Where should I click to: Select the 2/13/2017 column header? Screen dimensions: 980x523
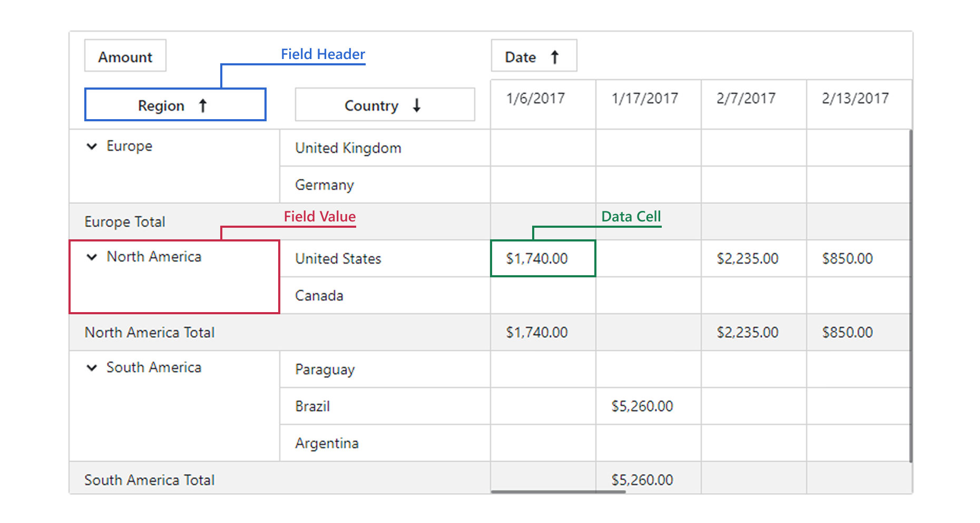pyautogui.click(x=855, y=99)
